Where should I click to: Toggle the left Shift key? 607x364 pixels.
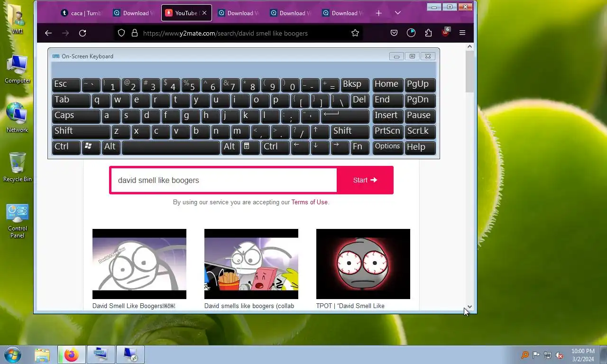pos(81,132)
